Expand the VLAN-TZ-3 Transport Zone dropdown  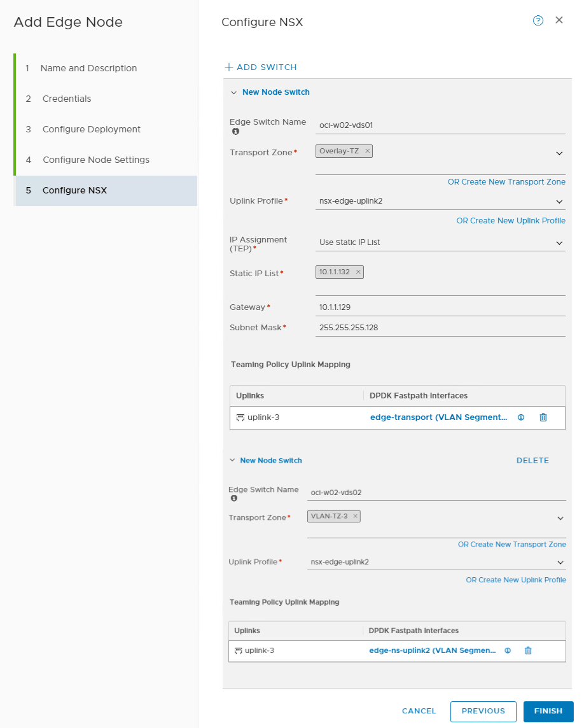[x=559, y=518]
